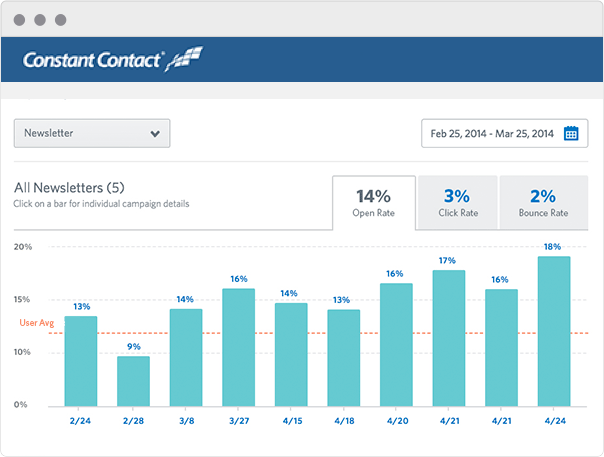Click the 10% axis label
This screenshot has width=604, height=457.
point(22,352)
